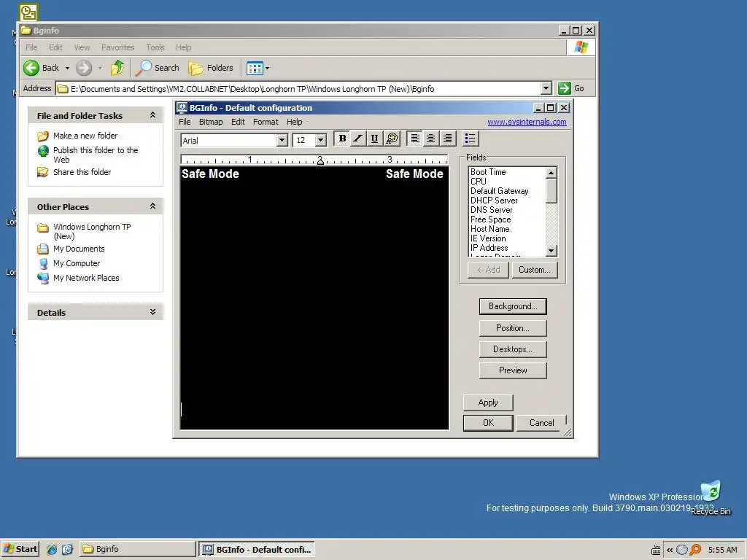747x560 pixels.
Task: Click the Start button
Action: [20, 549]
